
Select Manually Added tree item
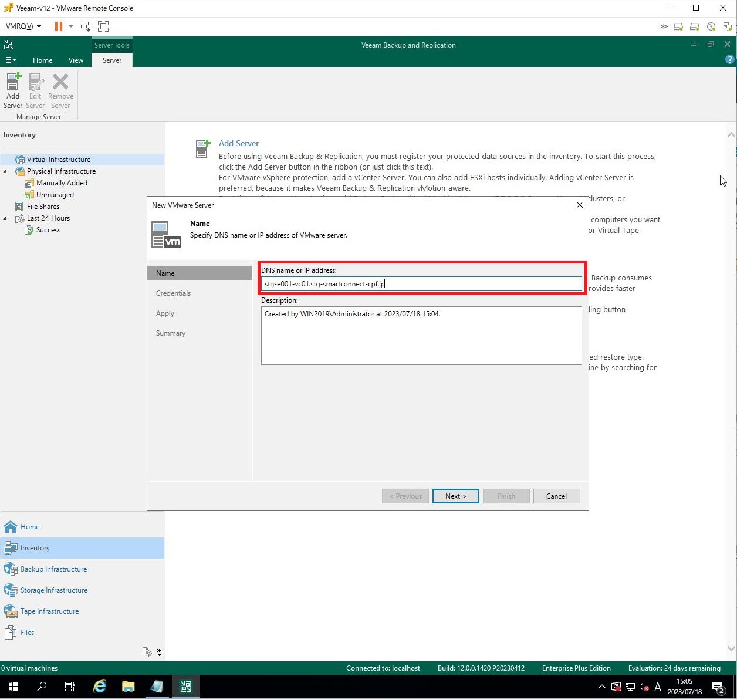click(62, 183)
